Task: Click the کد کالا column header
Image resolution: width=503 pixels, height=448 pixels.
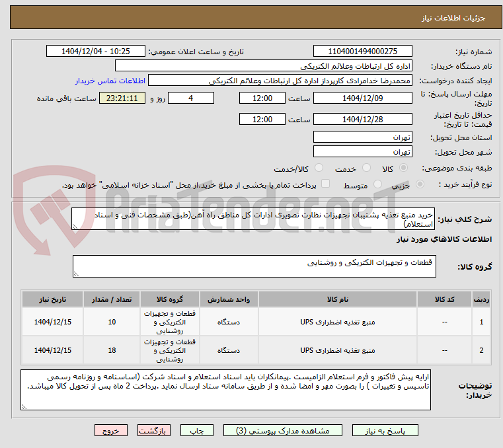Action: (x=444, y=299)
